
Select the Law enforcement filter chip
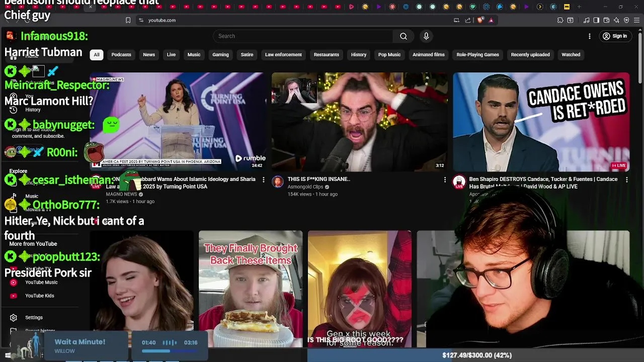tap(283, 55)
